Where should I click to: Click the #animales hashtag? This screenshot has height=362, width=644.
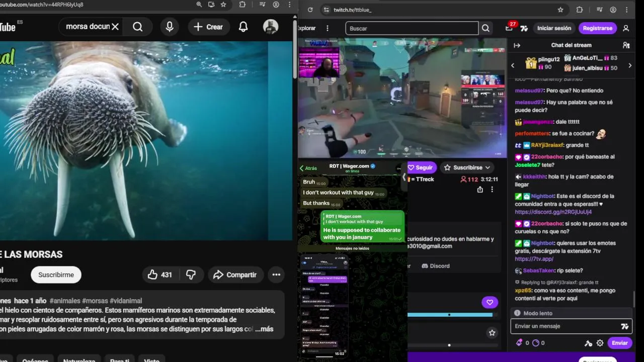tap(65, 301)
